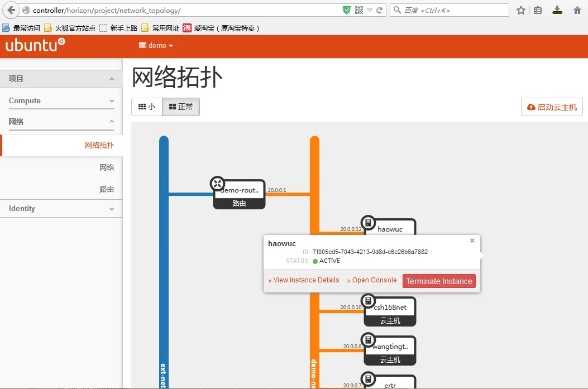The height and width of the screenshot is (389, 588).
Task: Go back with the browser back arrow
Action: tap(11, 10)
